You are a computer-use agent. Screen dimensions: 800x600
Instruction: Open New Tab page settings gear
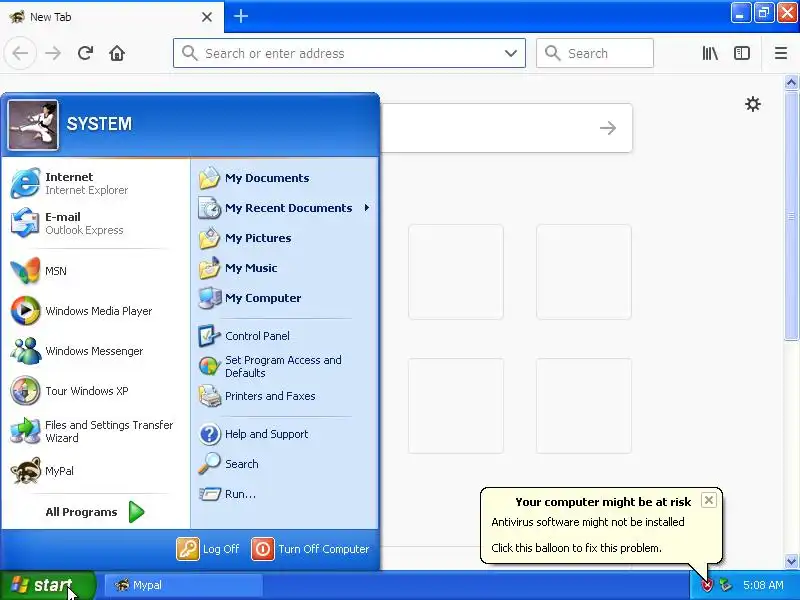[x=753, y=105]
